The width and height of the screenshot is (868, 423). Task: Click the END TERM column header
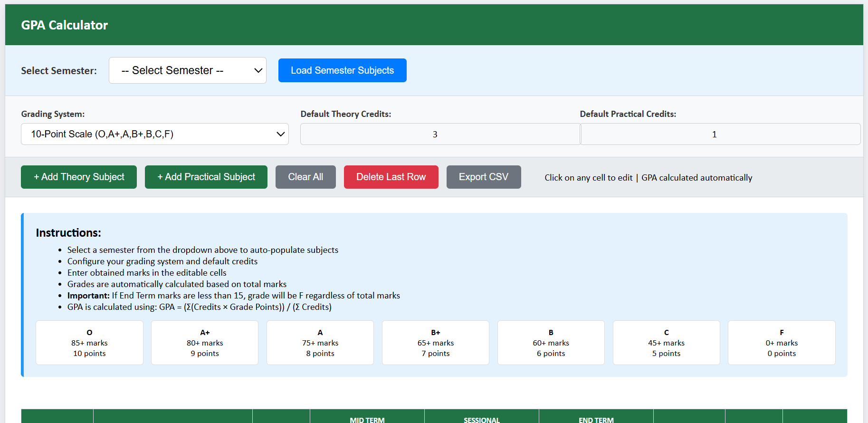pos(596,418)
